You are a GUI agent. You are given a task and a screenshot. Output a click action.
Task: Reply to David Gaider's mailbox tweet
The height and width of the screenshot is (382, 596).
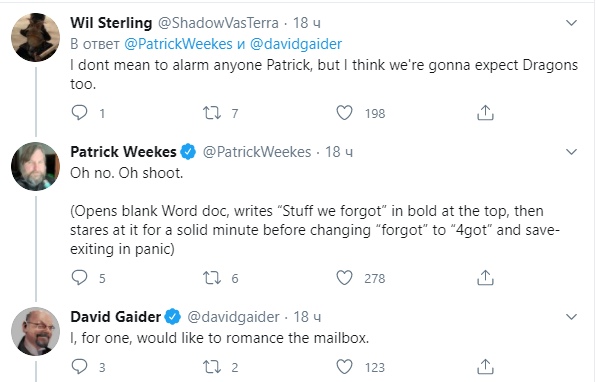(x=79, y=366)
